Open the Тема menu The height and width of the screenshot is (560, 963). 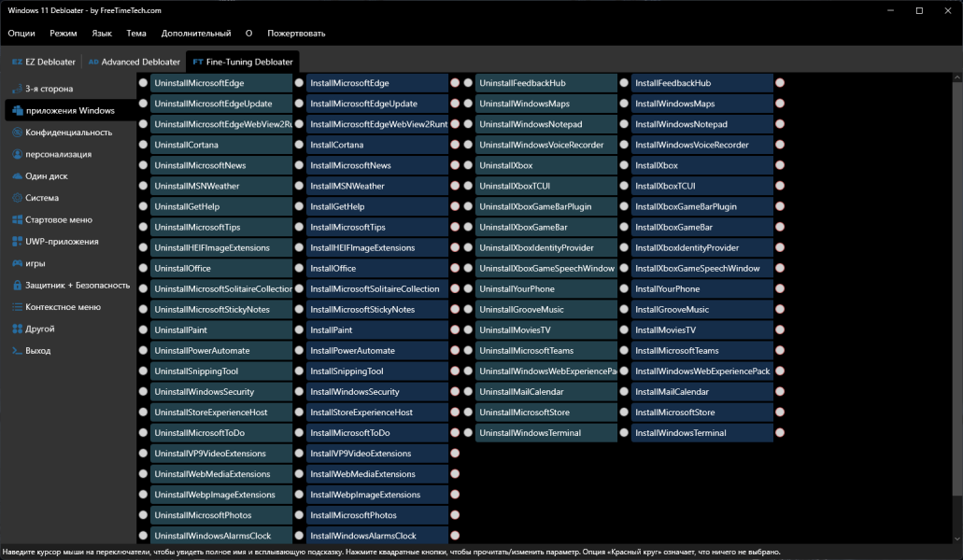[x=136, y=33]
